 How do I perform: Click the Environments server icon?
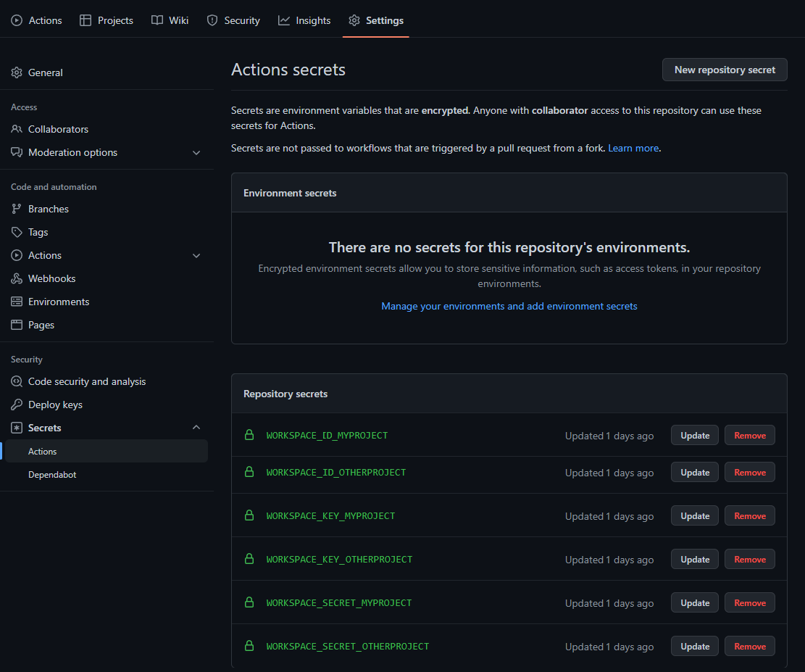17,302
